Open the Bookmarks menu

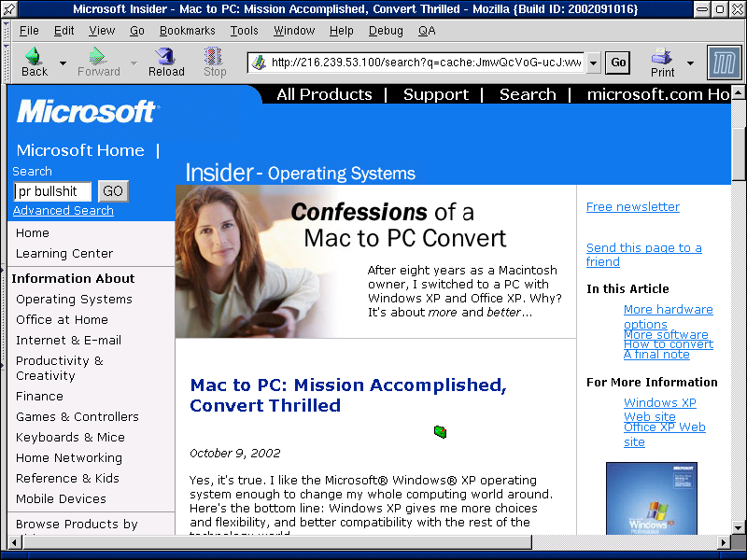[188, 31]
